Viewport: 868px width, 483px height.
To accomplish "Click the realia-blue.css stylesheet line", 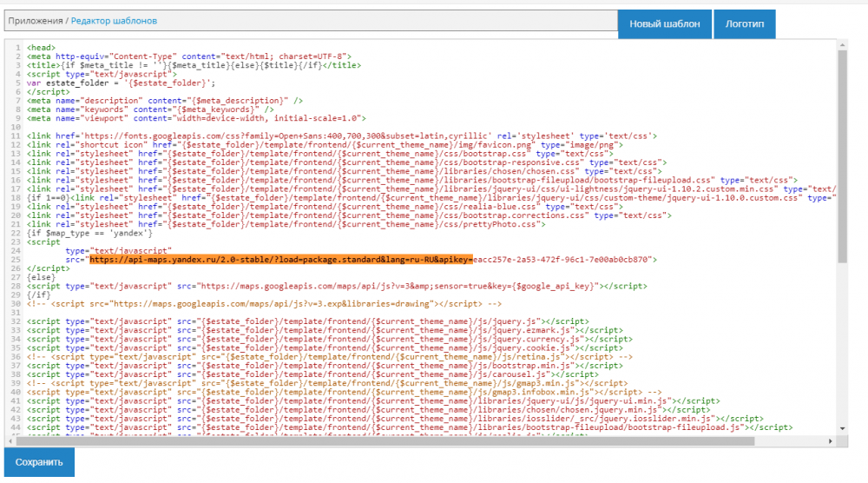I will coord(325,207).
